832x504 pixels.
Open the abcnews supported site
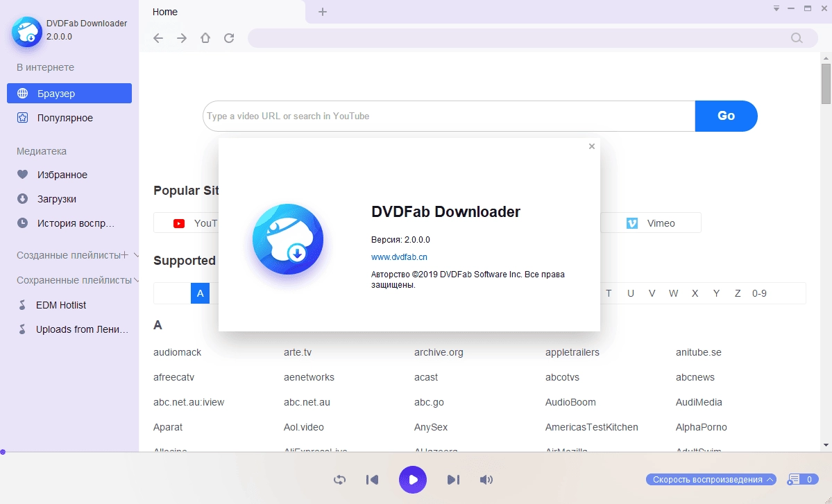[x=695, y=377]
